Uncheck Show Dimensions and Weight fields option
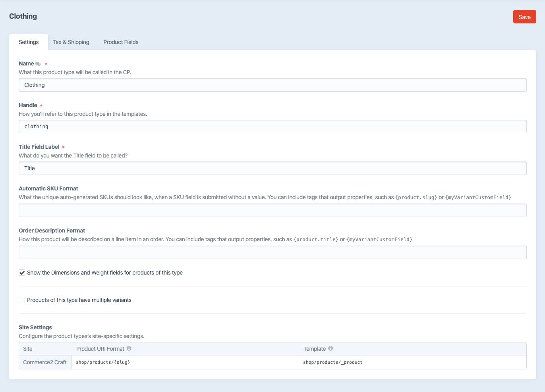The height and width of the screenshot is (392, 545). pyautogui.click(x=22, y=273)
